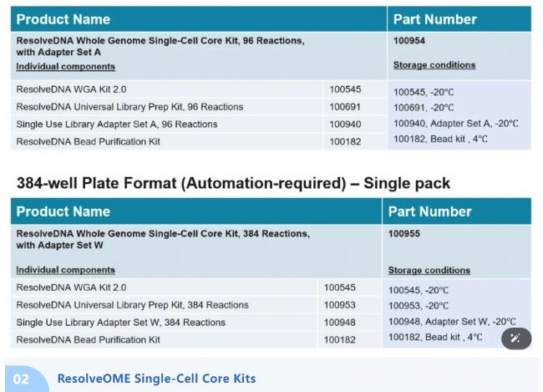Select number '100182' beside Bead Purification Kit, 384-reaction table
Viewport: 543px width, 392px height.
[339, 339]
